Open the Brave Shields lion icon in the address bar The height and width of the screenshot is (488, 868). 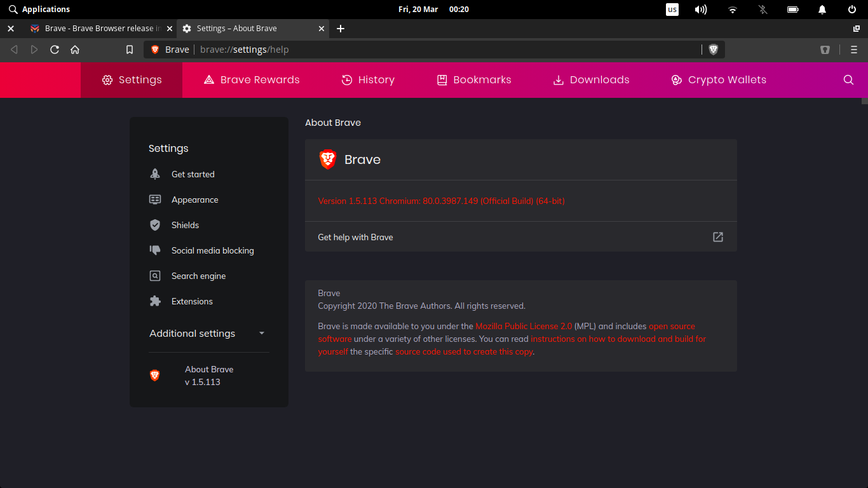coord(714,50)
